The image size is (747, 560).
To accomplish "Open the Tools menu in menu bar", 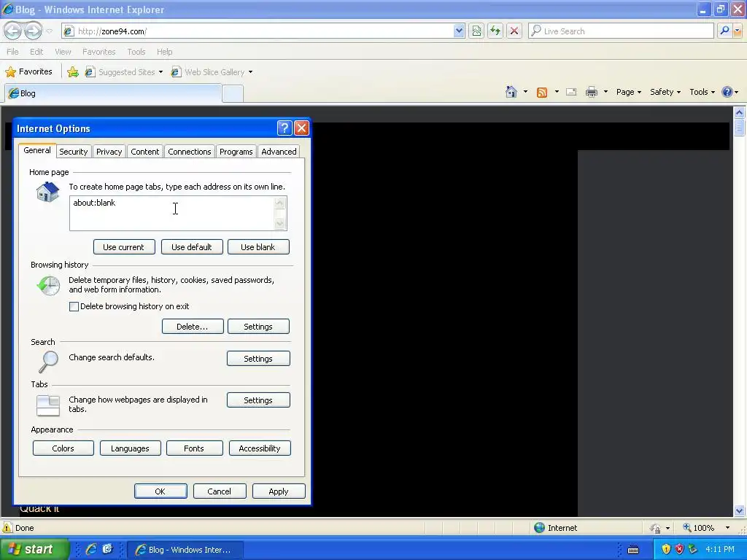I will pos(136,52).
